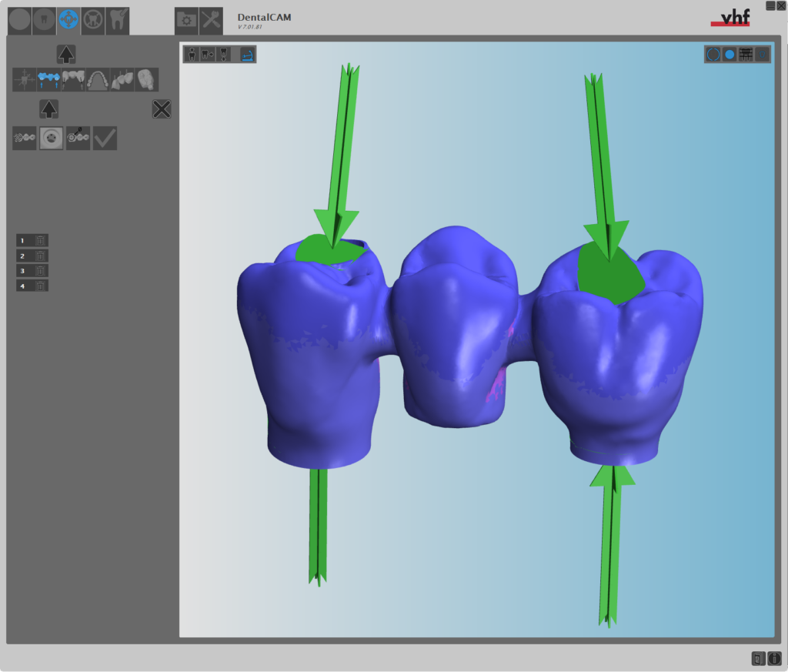
Task: Select the full arch model icon
Action: pyautogui.click(x=98, y=79)
